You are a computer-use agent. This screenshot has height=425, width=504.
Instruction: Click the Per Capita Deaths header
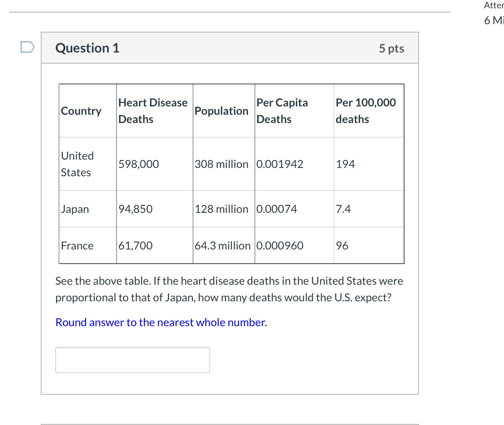(282, 111)
